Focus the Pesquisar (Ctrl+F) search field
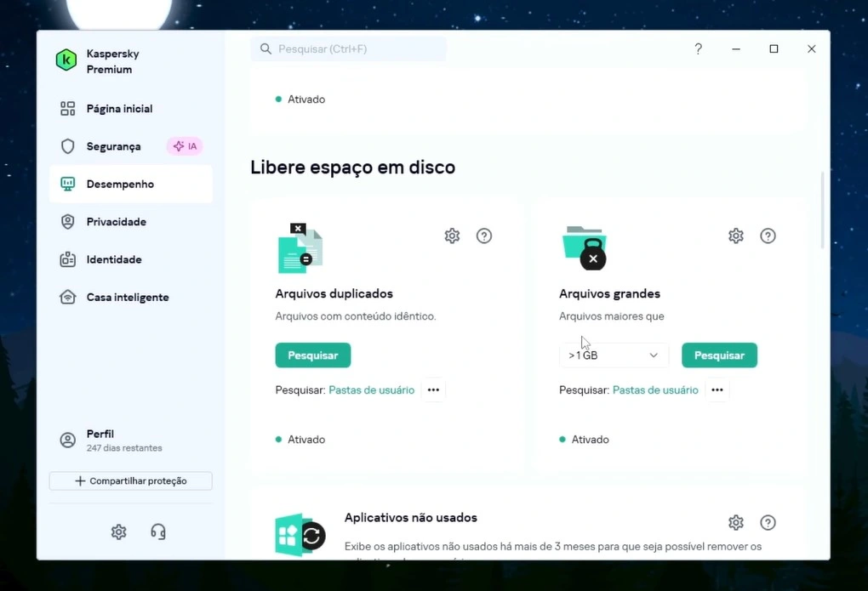Image resolution: width=868 pixels, height=591 pixels. coord(349,48)
